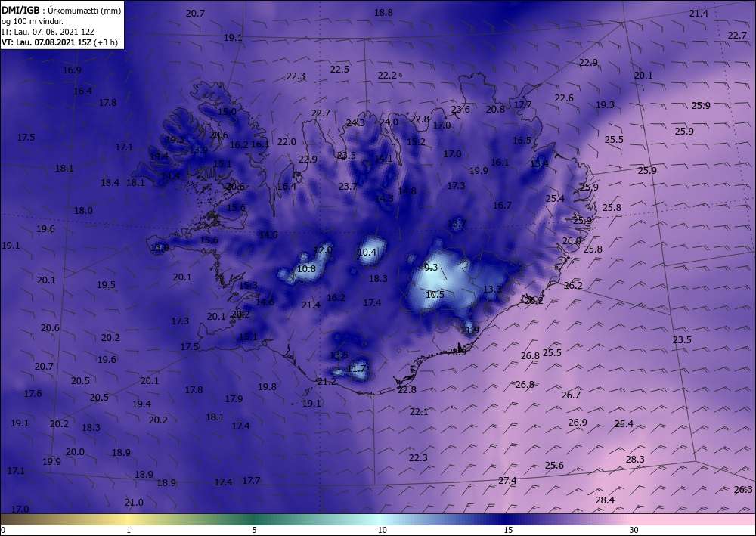Click the map value 13.5
756x536 pixels.
point(339,355)
